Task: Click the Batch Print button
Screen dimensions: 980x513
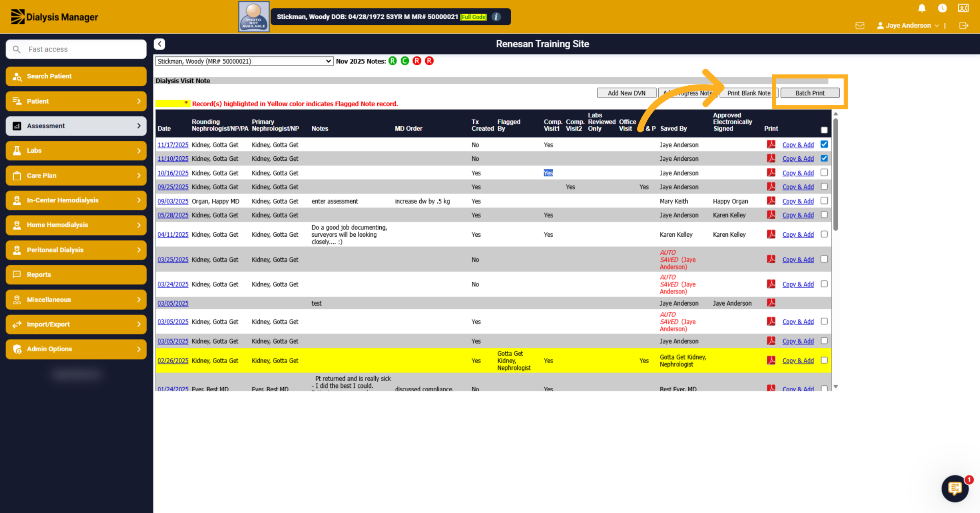Action: [x=810, y=93]
